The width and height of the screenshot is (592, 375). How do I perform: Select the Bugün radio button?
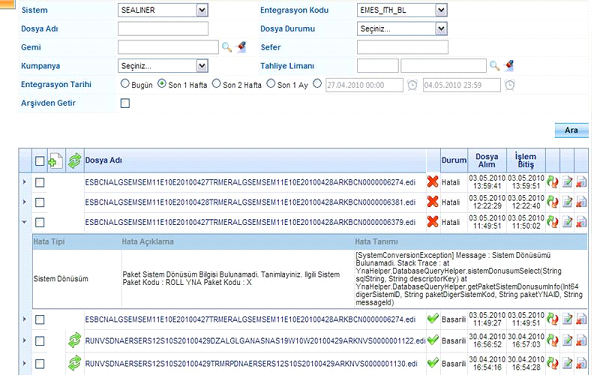125,84
